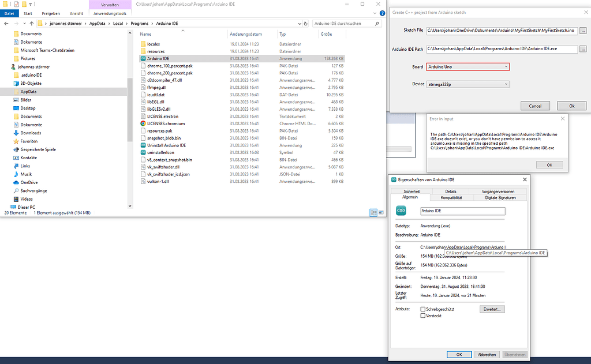The image size is (591, 364).
Task: Open the Board dropdown showing Arduino Uno
Action: (467, 67)
